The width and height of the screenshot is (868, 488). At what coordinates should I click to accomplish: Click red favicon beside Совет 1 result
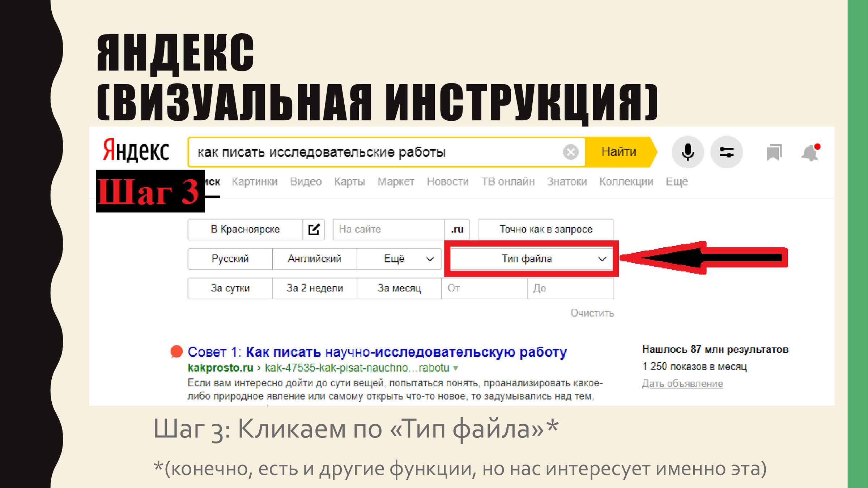pyautogui.click(x=176, y=351)
